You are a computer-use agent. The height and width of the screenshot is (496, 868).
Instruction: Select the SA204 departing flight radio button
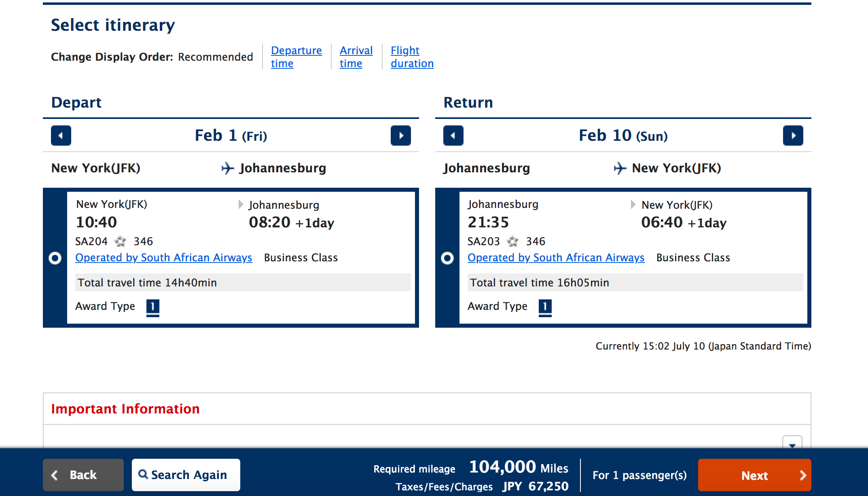tap(55, 258)
